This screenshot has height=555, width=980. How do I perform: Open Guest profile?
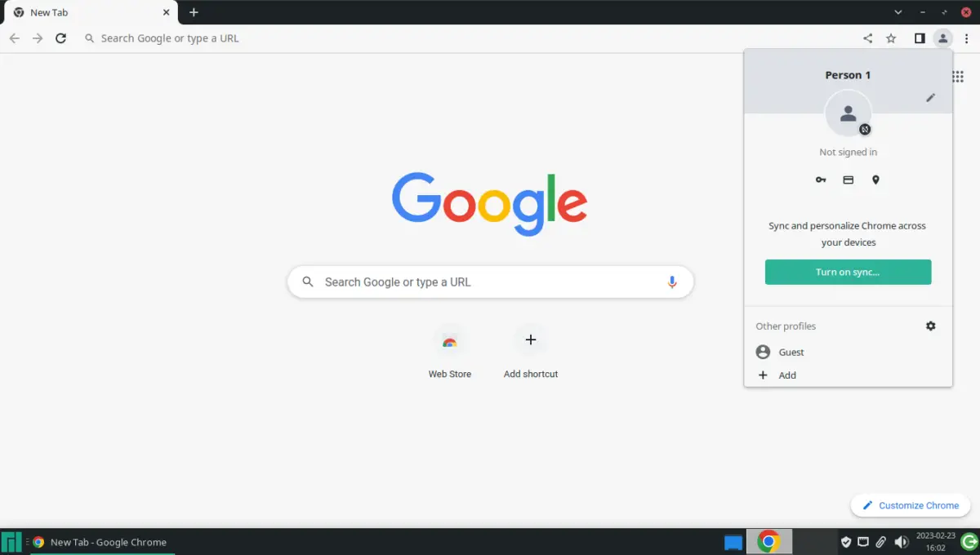pos(849,352)
